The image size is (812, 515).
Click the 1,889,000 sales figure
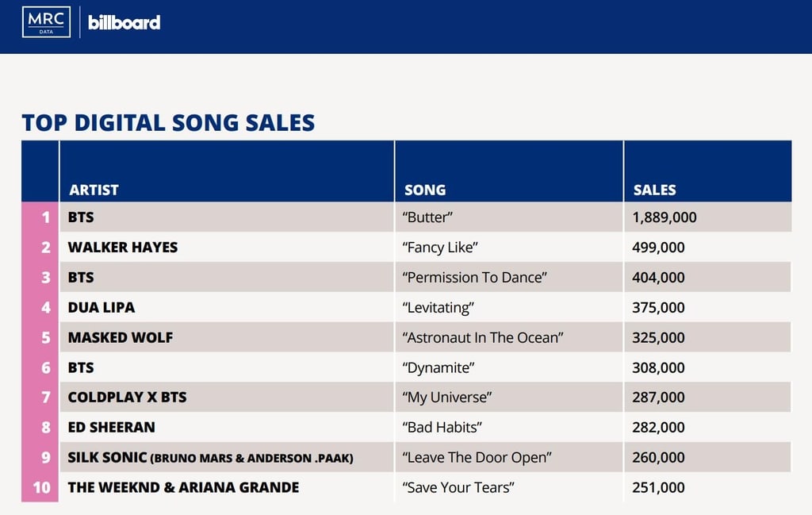pos(665,217)
